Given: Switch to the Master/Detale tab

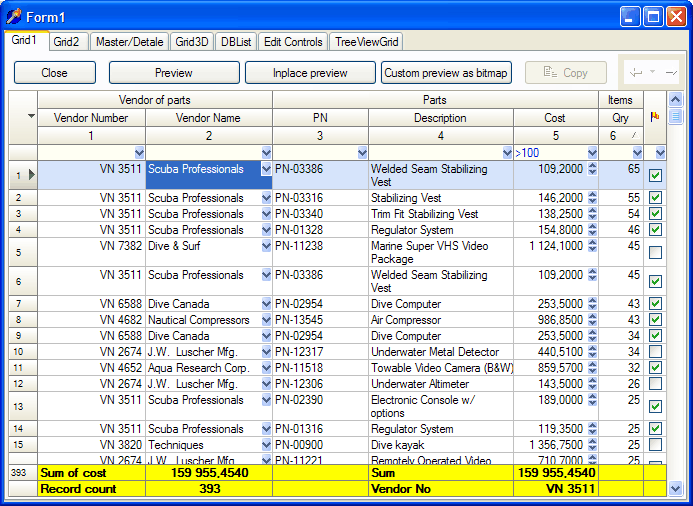Looking at the screenshot, I should (x=129, y=42).
